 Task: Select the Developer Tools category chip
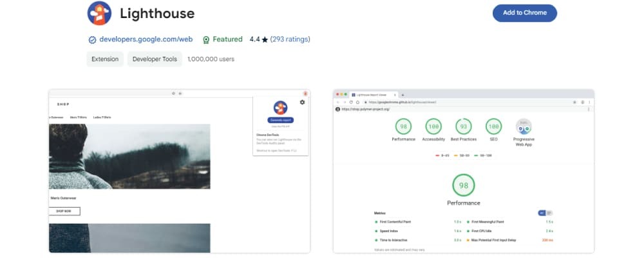(x=155, y=59)
